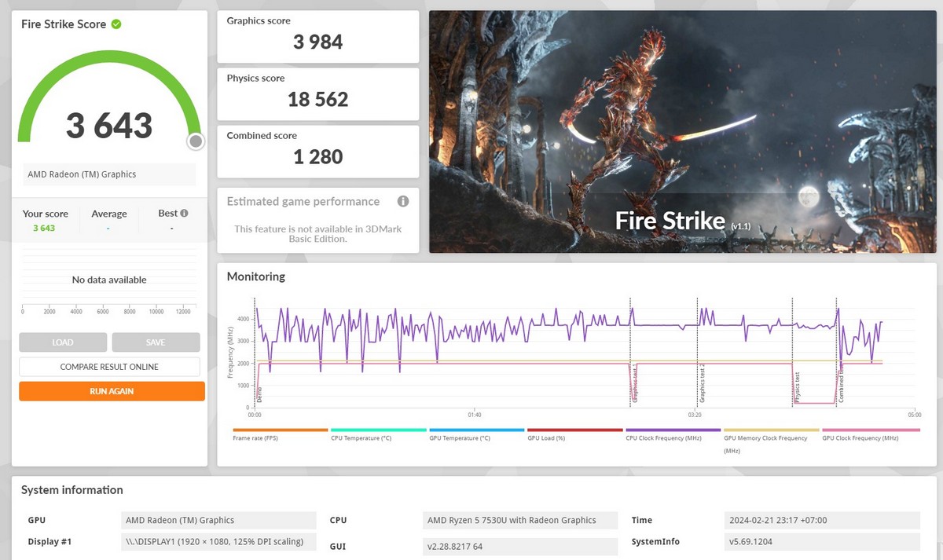Screen dimensions: 943x560
Task: Click the orange RUN AGAIN button
Action: click(x=112, y=391)
